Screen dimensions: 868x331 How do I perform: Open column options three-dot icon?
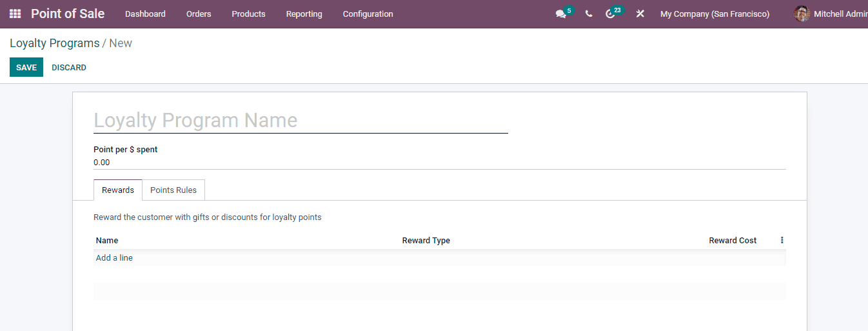782,240
